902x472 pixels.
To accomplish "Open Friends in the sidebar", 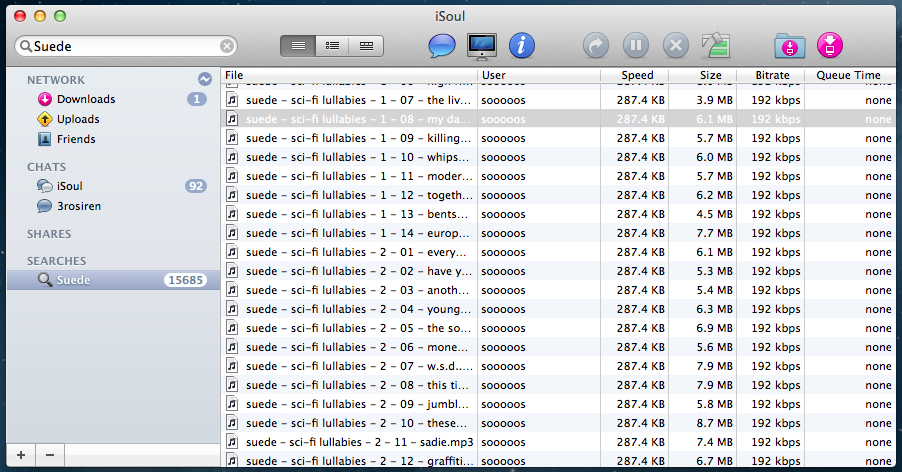I will (x=113, y=139).
